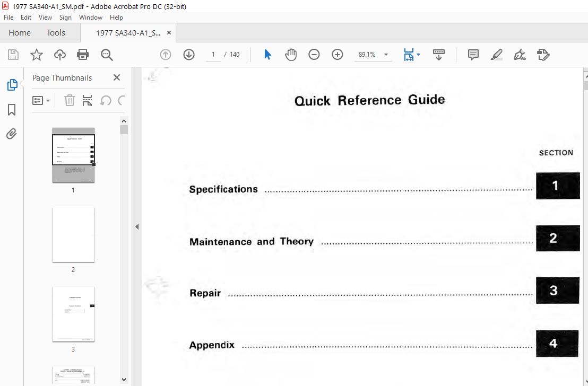Select the Highlight text tool
The width and height of the screenshot is (588, 386).
click(497, 55)
